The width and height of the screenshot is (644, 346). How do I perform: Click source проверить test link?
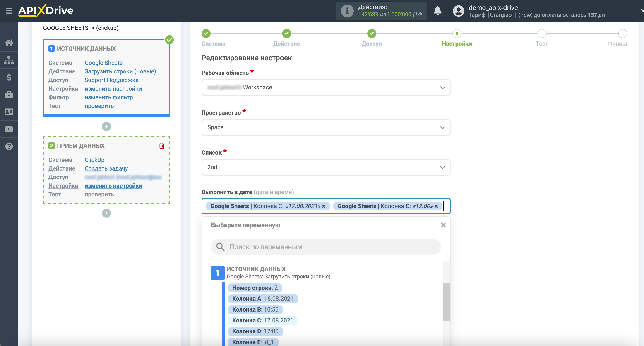[99, 106]
